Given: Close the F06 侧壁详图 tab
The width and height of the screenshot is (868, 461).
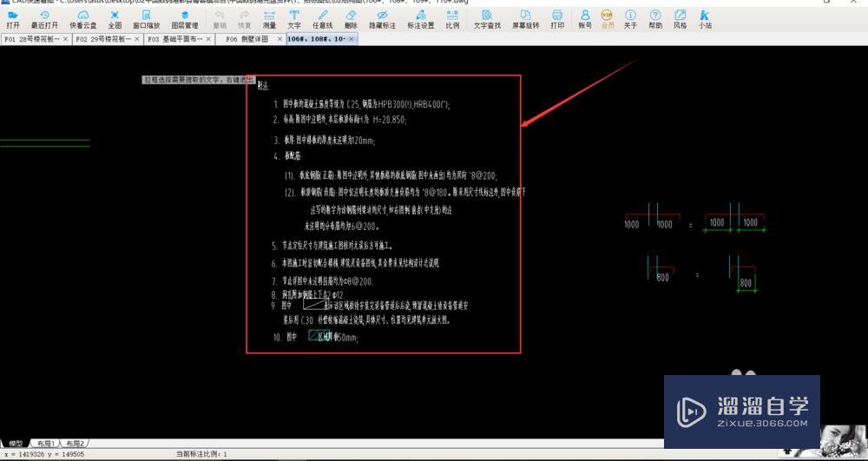Looking at the screenshot, I should (x=279, y=39).
